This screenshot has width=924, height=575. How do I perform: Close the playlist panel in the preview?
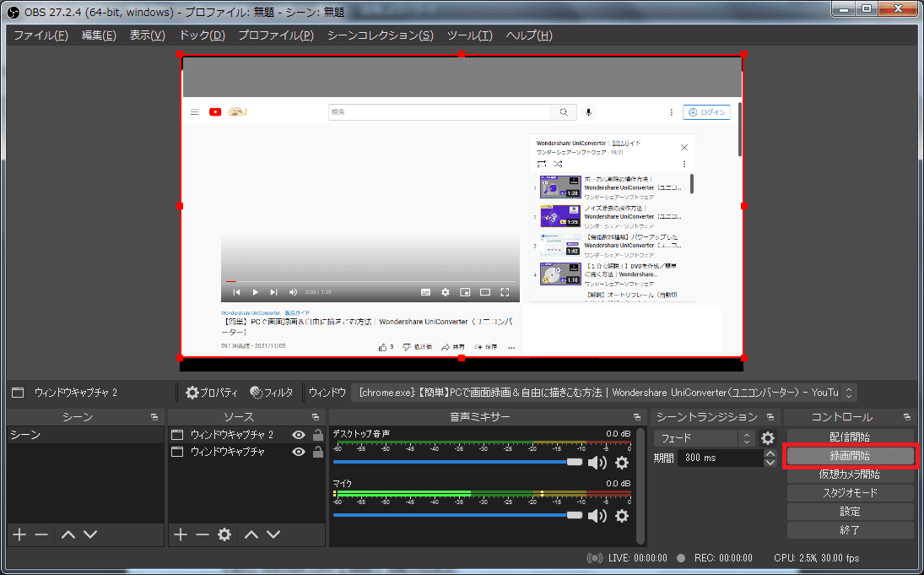click(x=684, y=148)
